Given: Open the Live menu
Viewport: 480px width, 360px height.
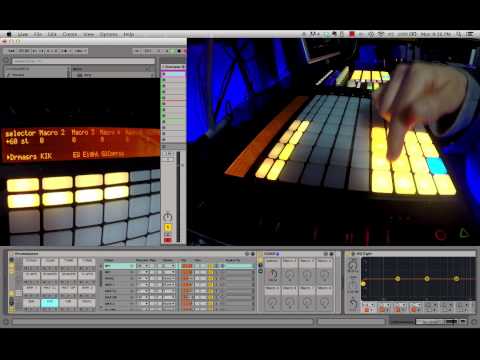Looking at the screenshot, I should coord(23,34).
